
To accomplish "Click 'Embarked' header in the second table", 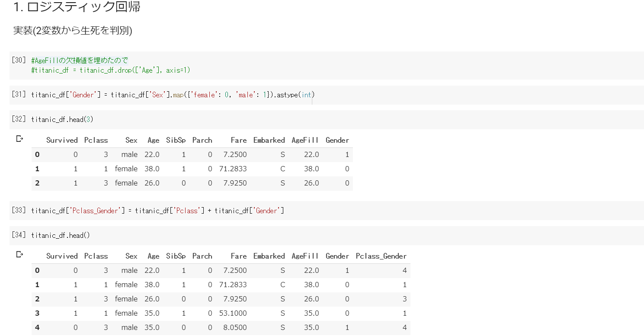I will point(269,256).
